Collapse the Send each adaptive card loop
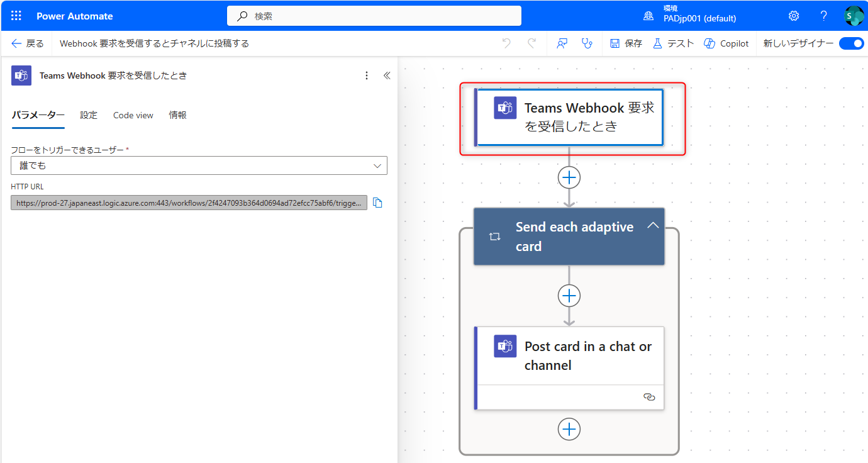 coord(653,225)
